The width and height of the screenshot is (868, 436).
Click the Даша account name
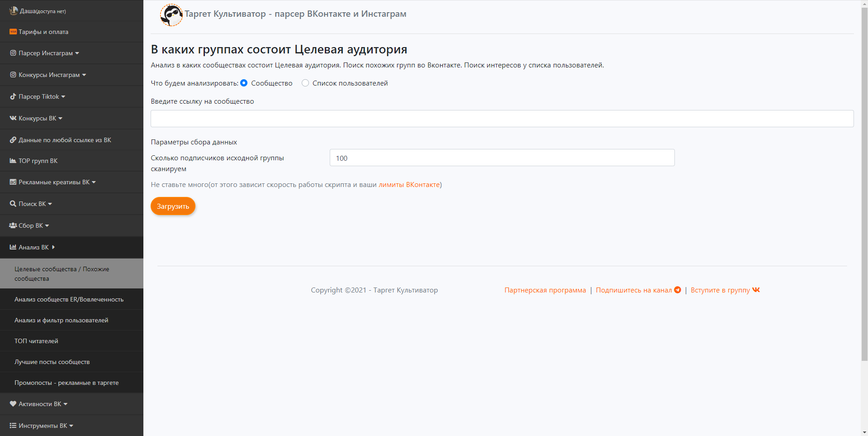click(28, 11)
